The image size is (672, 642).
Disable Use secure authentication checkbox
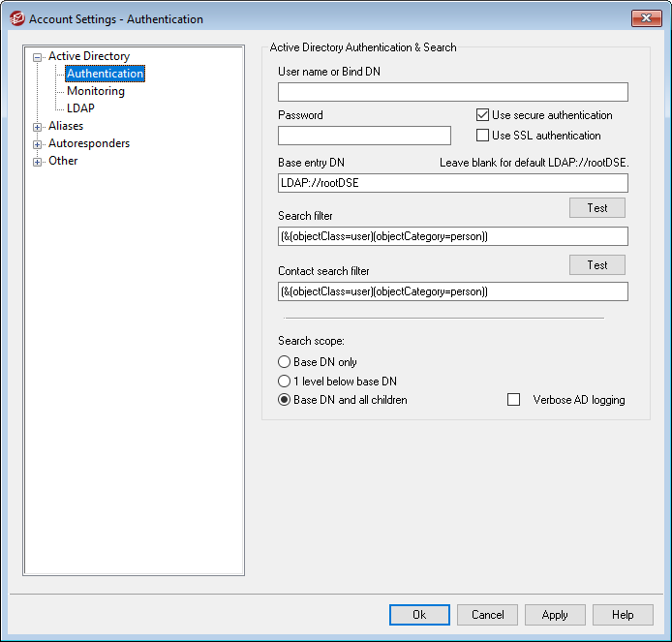(x=483, y=115)
